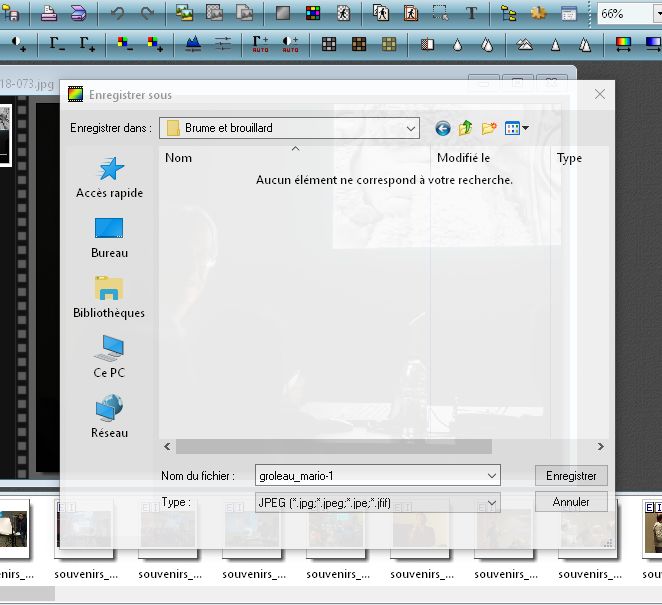Select the Text tool (T icon)
Viewport: 662px width, 605px height.
click(x=471, y=14)
